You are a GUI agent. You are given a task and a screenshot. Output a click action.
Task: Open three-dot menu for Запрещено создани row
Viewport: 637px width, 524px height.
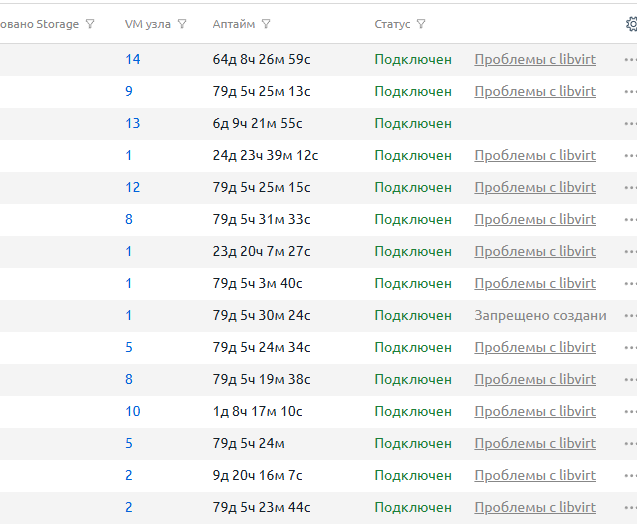[x=629, y=316]
